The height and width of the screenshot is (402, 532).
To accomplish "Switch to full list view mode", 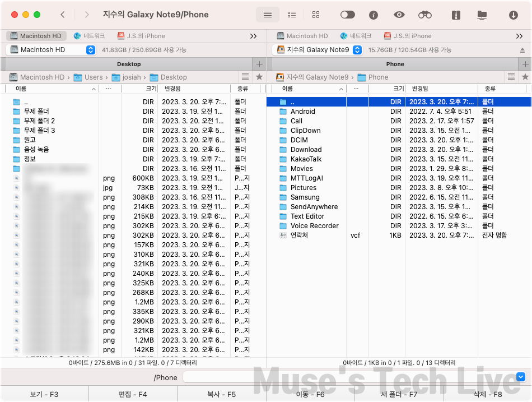I will point(267,15).
